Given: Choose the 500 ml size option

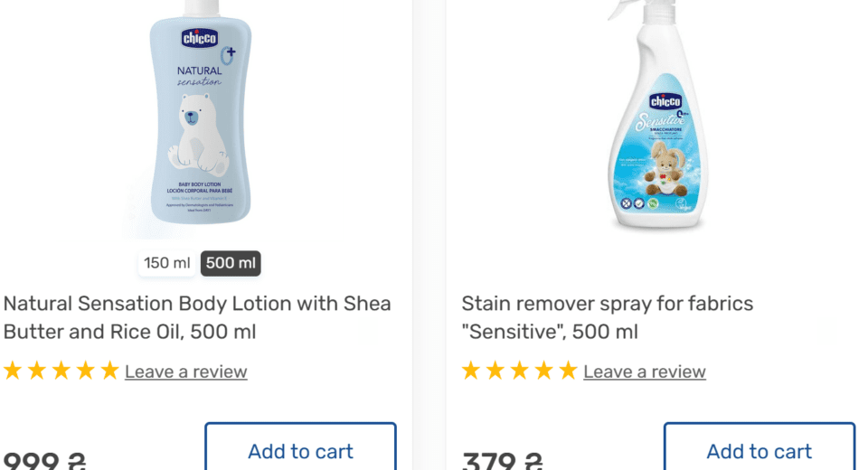Looking at the screenshot, I should point(231,263).
